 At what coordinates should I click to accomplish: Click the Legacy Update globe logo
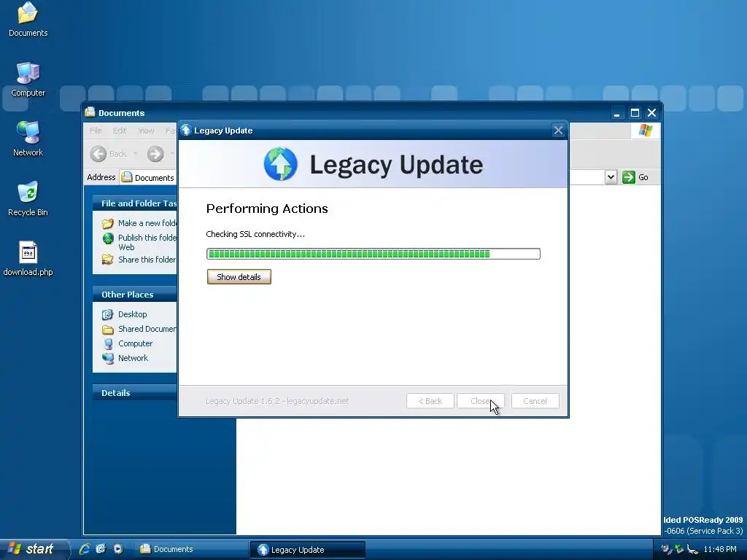pyautogui.click(x=280, y=164)
